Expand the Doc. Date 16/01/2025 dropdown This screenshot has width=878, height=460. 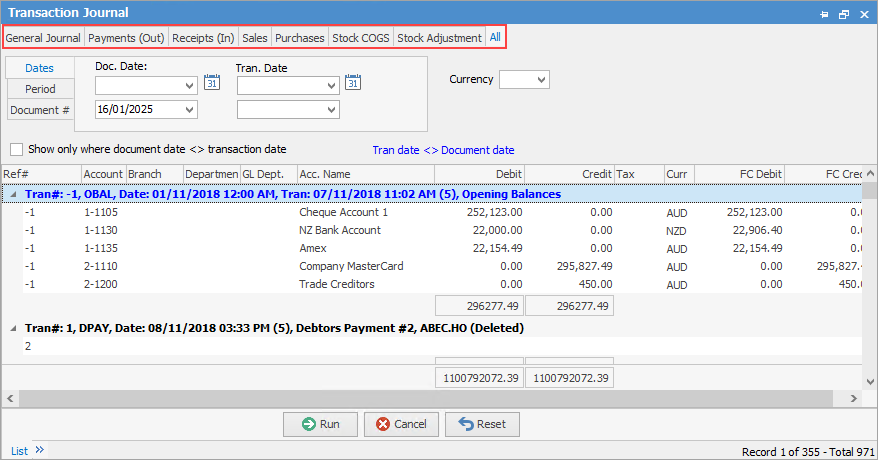[x=189, y=109]
